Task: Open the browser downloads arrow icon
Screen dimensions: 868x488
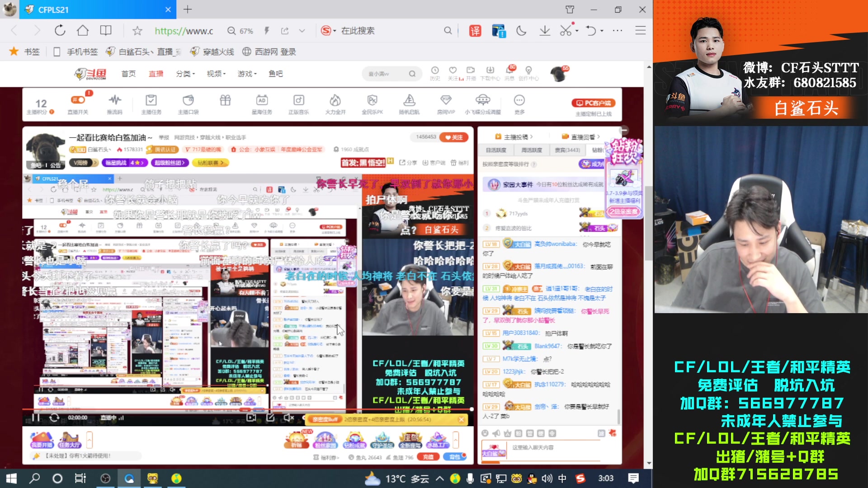Action: [x=545, y=31]
